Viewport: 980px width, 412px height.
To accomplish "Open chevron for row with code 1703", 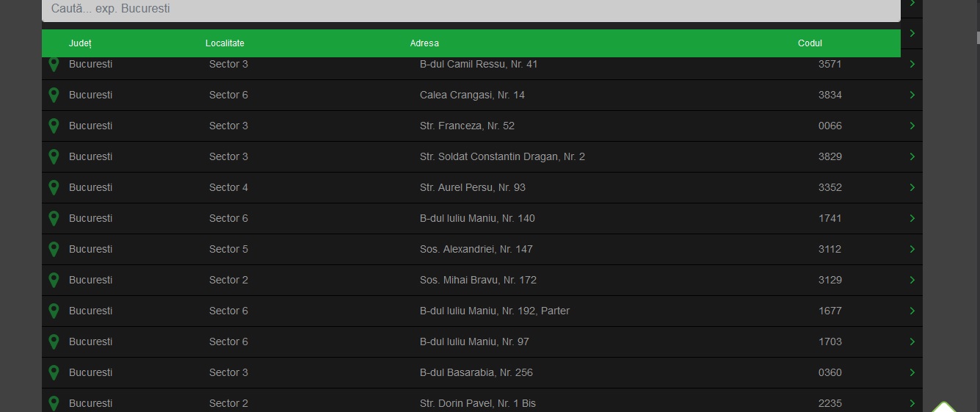I will (912, 341).
